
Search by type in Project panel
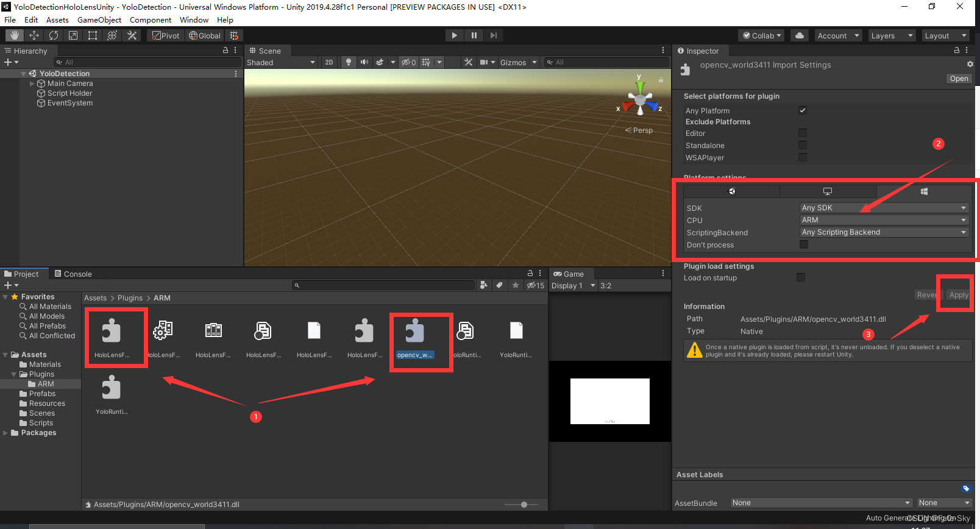coord(484,285)
